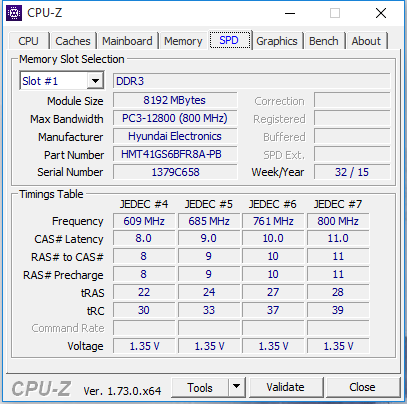Close the window with the X icon
The height and width of the screenshot is (404, 407).
point(381,13)
